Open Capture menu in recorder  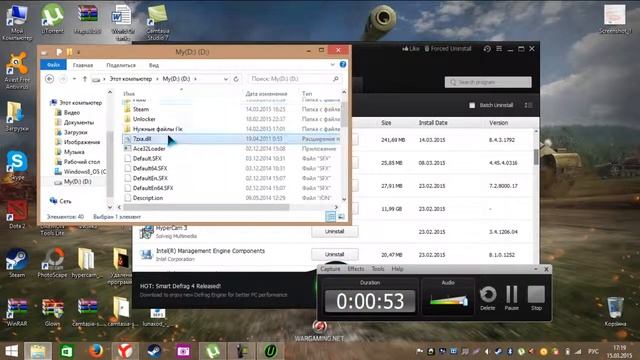(x=330, y=269)
